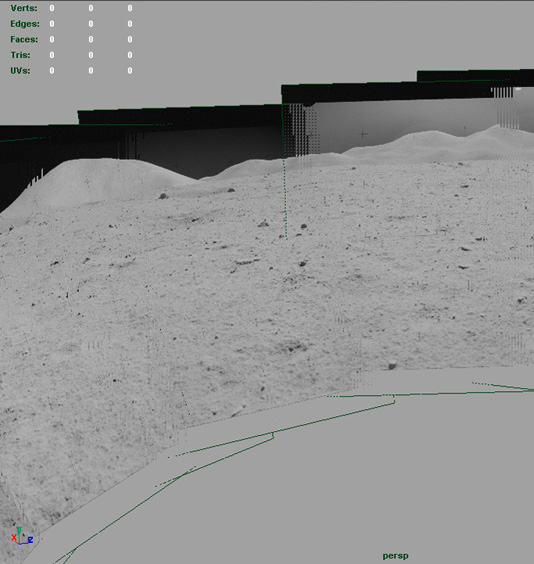Click the crosshair locator in the sky panel
Image resolution: width=534 pixels, height=564 pixels.
tap(364, 134)
